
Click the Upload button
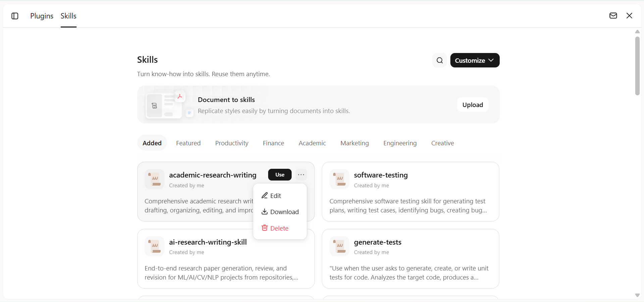pyautogui.click(x=473, y=105)
